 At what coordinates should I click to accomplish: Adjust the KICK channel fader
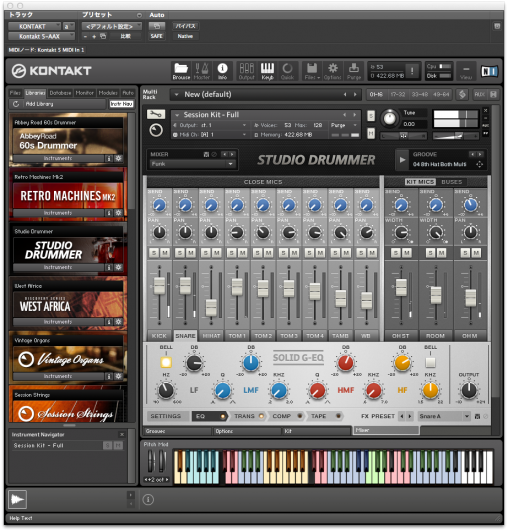[159, 285]
